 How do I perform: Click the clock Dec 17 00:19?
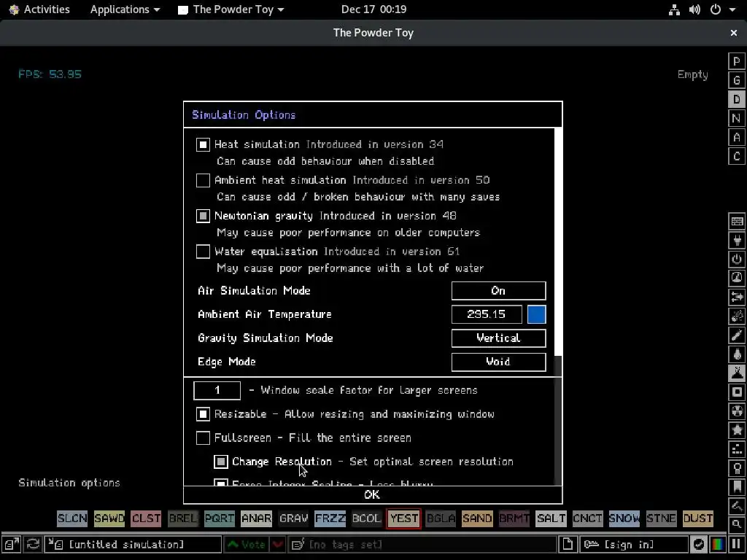click(x=373, y=9)
